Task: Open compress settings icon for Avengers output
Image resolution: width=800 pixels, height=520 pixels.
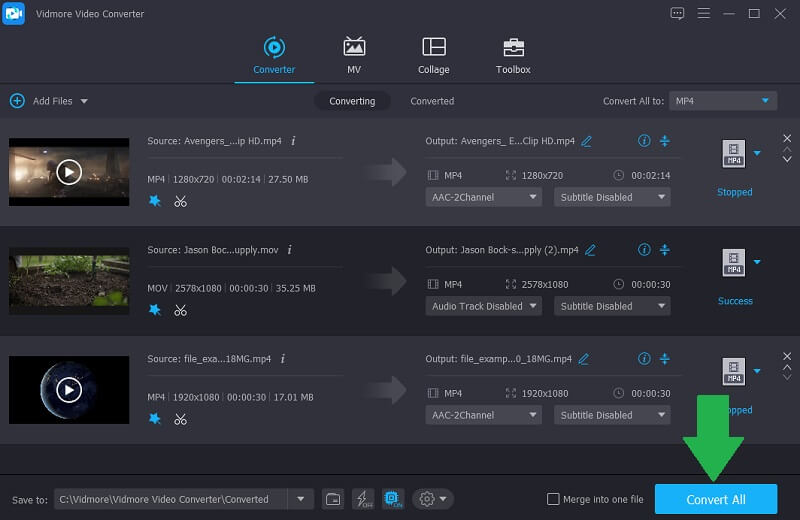Action: click(x=665, y=141)
